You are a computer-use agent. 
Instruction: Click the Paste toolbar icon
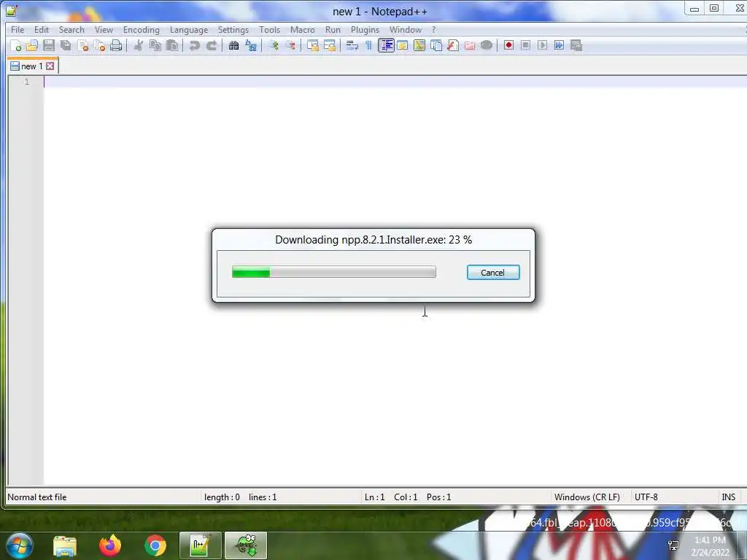(172, 46)
